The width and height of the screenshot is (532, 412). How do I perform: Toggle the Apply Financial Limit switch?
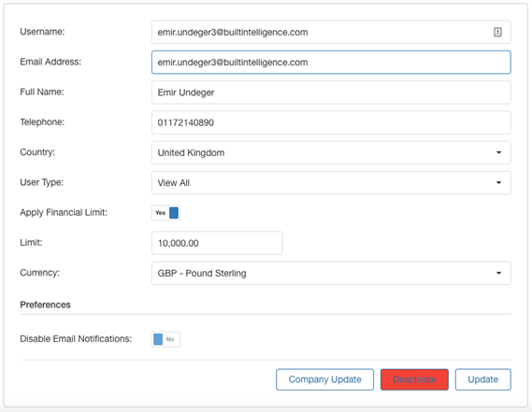[x=165, y=213]
